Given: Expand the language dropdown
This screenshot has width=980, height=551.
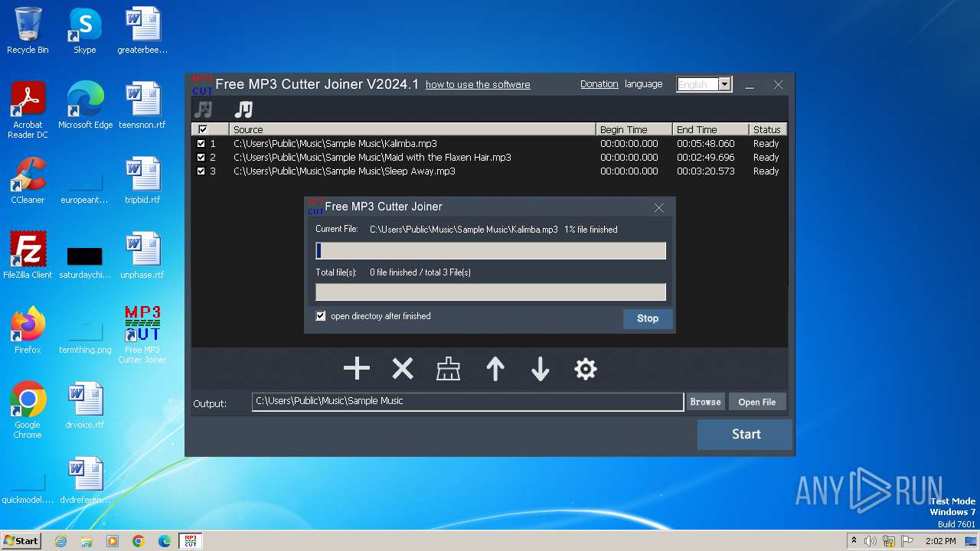Looking at the screenshot, I should click(725, 84).
